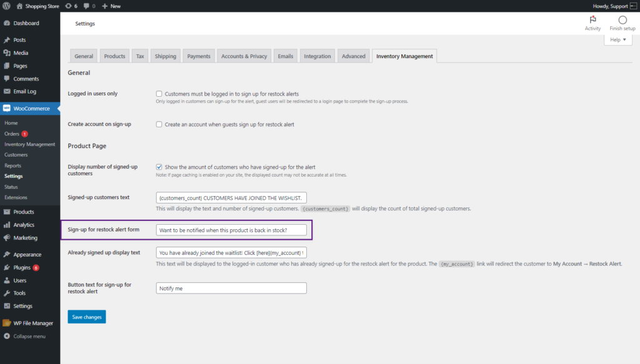Click the Finish setup circle icon
This screenshot has width=640, height=364.
(622, 20)
